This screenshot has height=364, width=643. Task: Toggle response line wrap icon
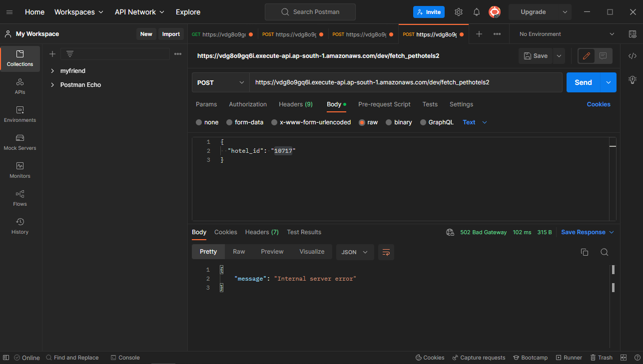point(386,252)
